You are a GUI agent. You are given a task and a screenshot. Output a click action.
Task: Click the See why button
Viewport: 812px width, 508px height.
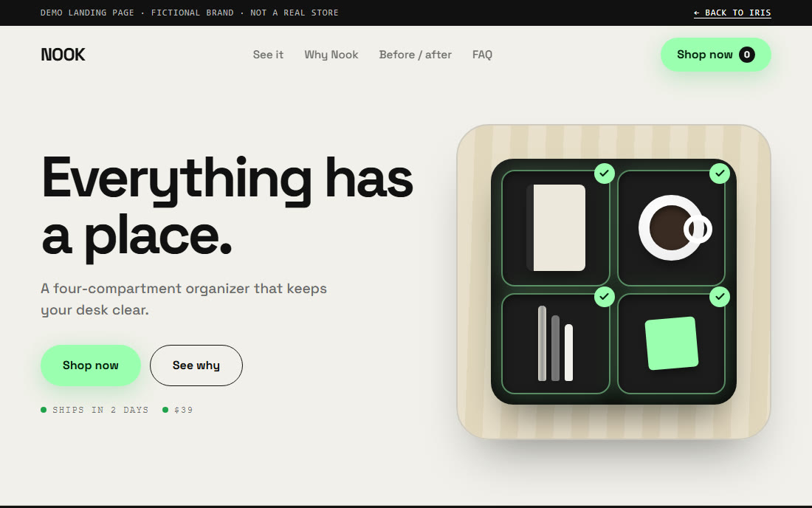(x=196, y=365)
